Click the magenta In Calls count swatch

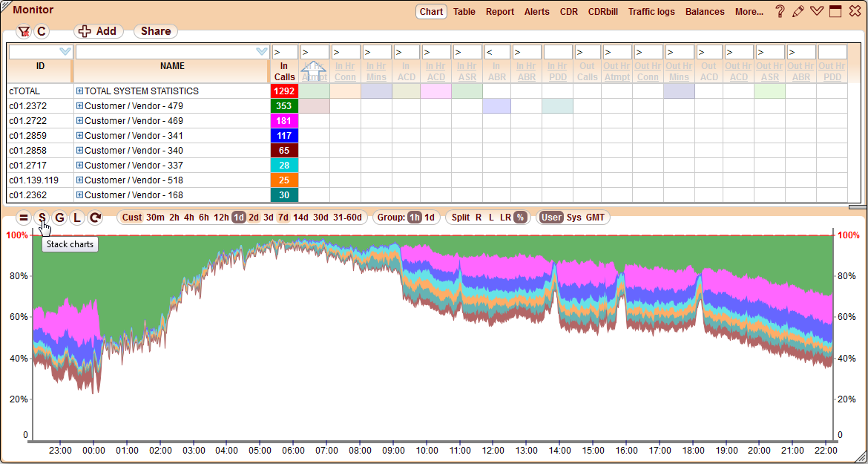tap(283, 120)
